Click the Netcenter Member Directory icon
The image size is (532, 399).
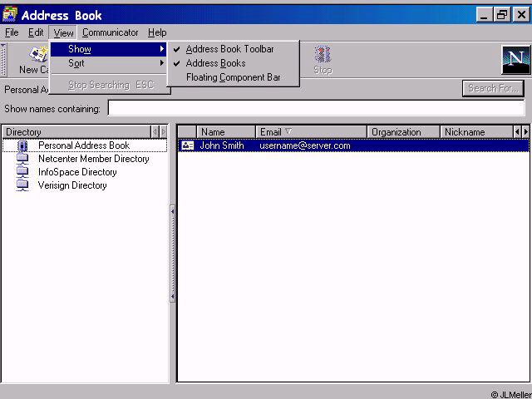click(x=22, y=159)
